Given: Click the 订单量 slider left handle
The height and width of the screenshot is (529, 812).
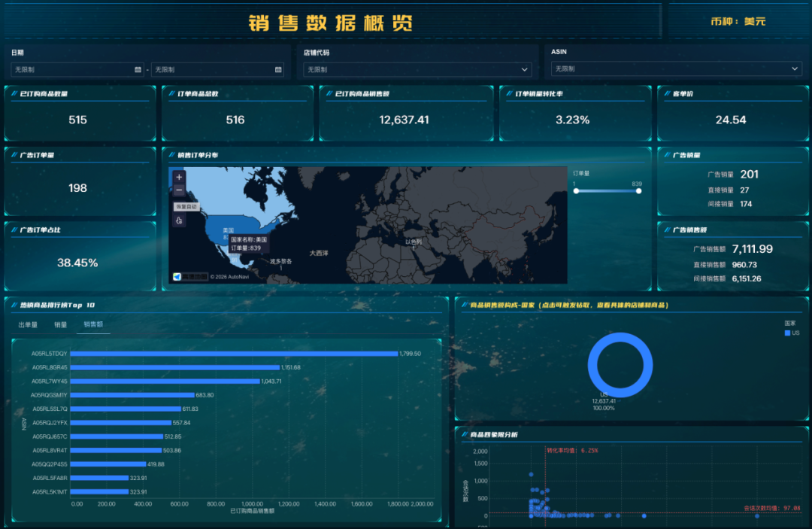Looking at the screenshot, I should coord(575,191).
